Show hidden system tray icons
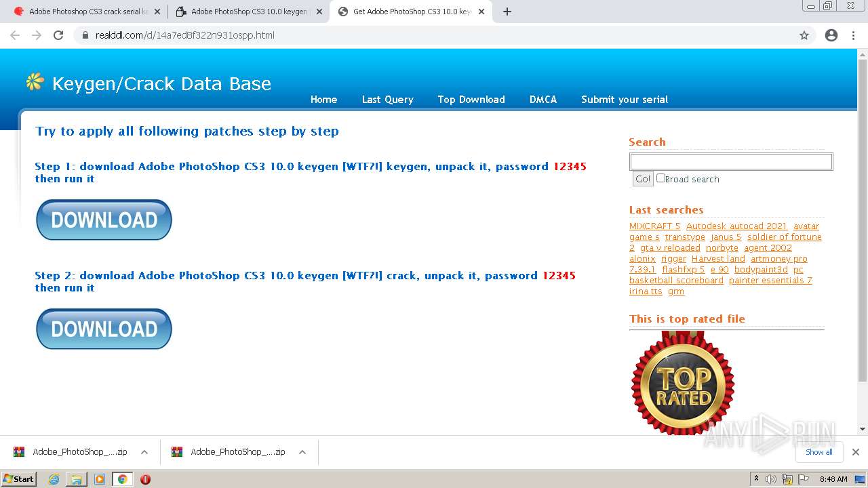This screenshot has width=868, height=488. pyautogui.click(x=756, y=479)
